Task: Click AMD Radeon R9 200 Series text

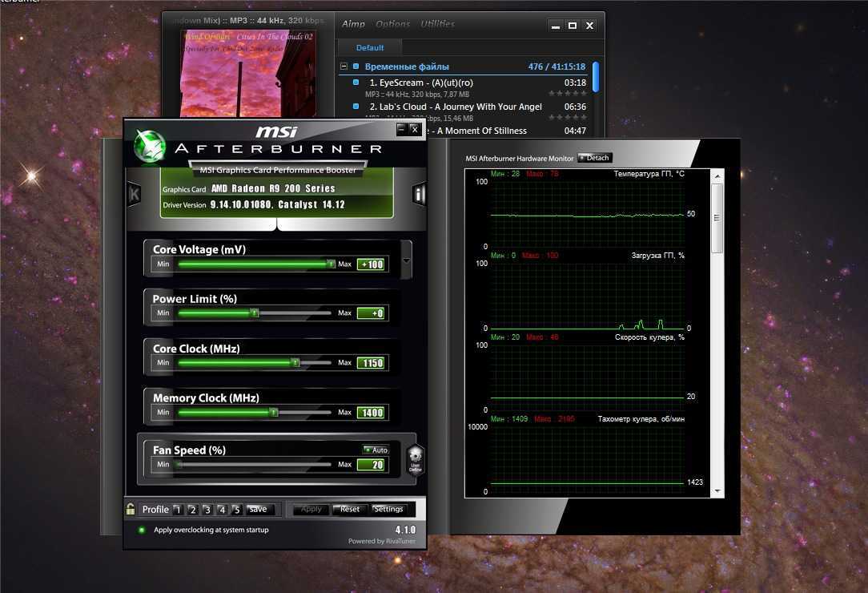Action: (273, 188)
